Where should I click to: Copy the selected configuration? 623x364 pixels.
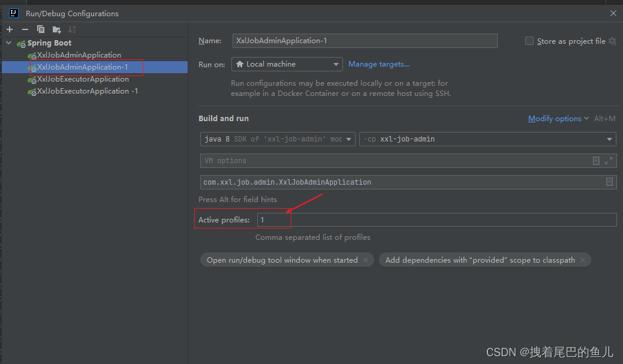(x=41, y=29)
